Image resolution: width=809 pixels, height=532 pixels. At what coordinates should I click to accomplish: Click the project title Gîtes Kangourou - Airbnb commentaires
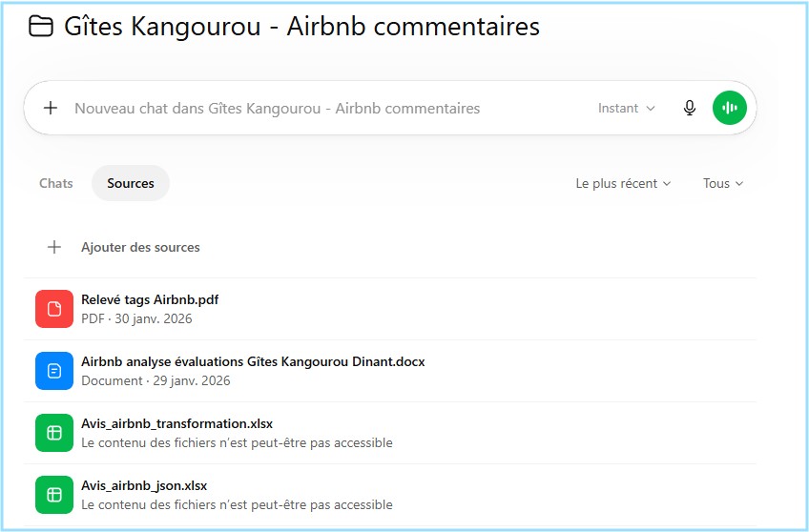point(301,27)
